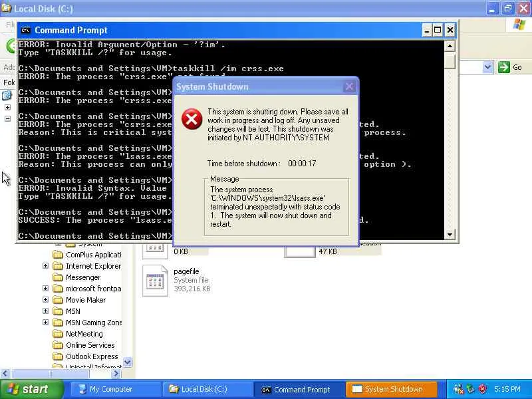Expand the Movie Maker tree node
The height and width of the screenshot is (399, 532).
tap(45, 300)
